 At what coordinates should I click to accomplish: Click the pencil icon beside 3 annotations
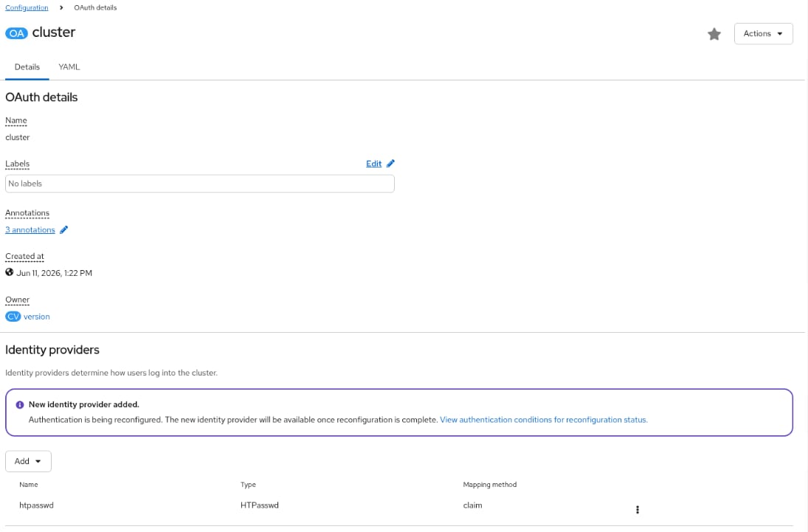pos(64,230)
